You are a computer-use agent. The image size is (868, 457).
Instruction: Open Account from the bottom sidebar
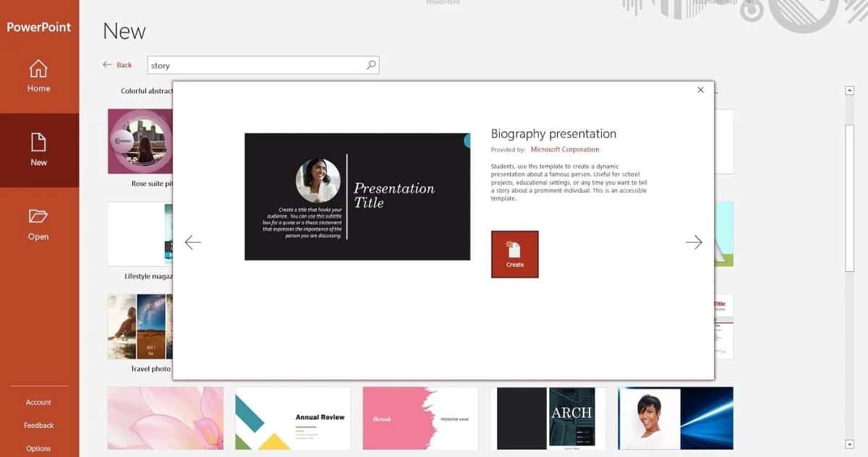click(x=38, y=402)
